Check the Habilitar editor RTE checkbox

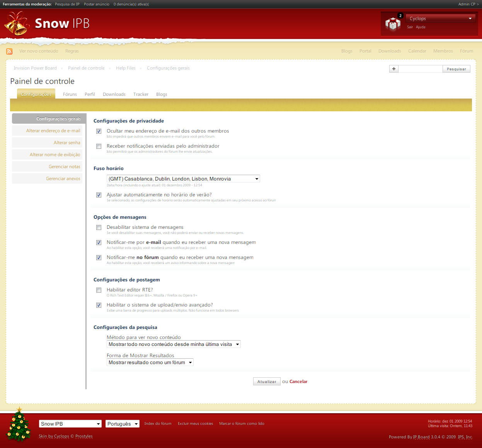(99, 290)
